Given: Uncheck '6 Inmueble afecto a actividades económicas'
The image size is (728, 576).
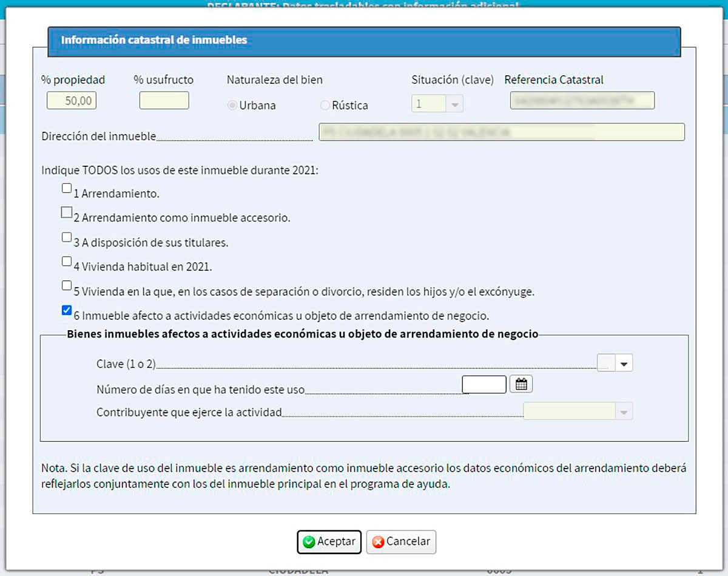Looking at the screenshot, I should coord(67,310).
